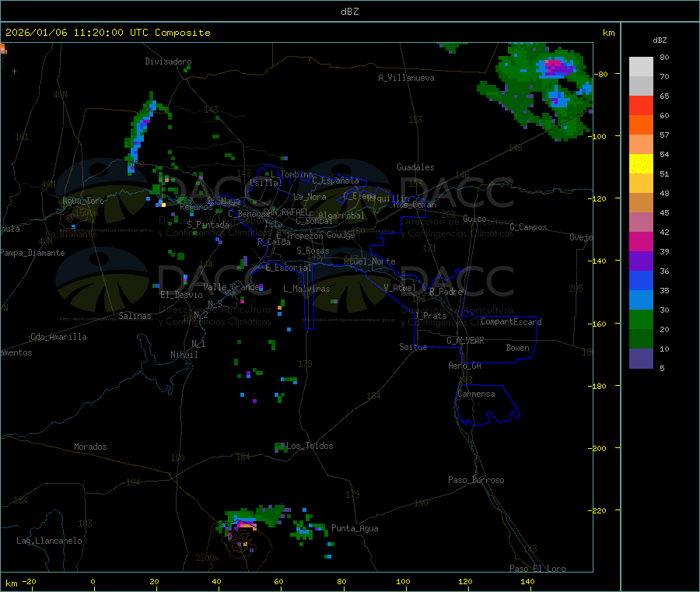Click the V_Atuel map label
The image size is (700, 592).
[x=400, y=288]
